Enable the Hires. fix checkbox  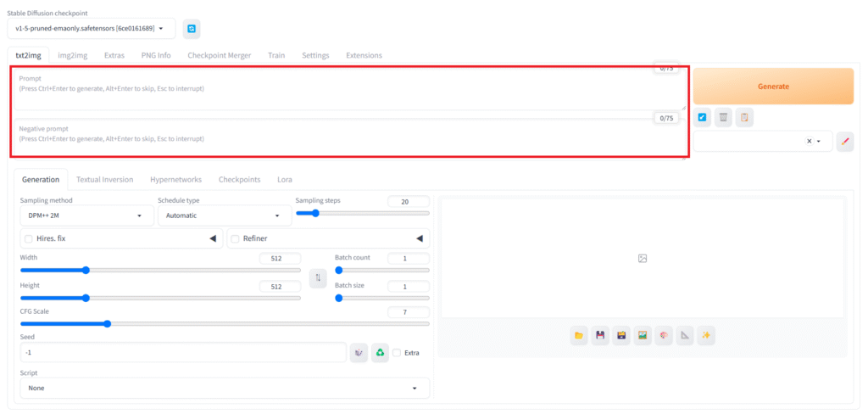pyautogui.click(x=30, y=239)
